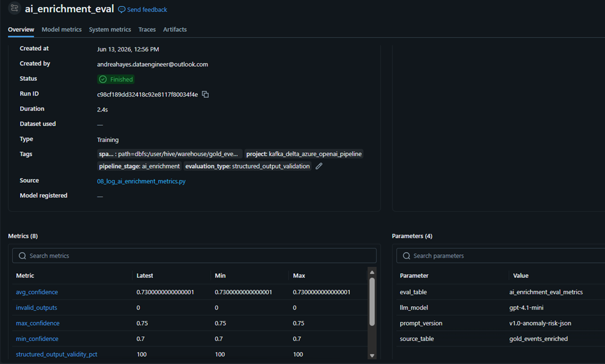This screenshot has height=364, width=605.
Task: Click the project kafka_delta_azure_openai_pipeline tag
Action: [x=304, y=154]
